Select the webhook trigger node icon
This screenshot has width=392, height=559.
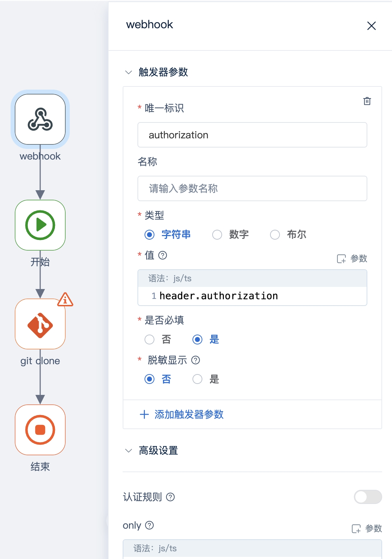pyautogui.click(x=40, y=119)
